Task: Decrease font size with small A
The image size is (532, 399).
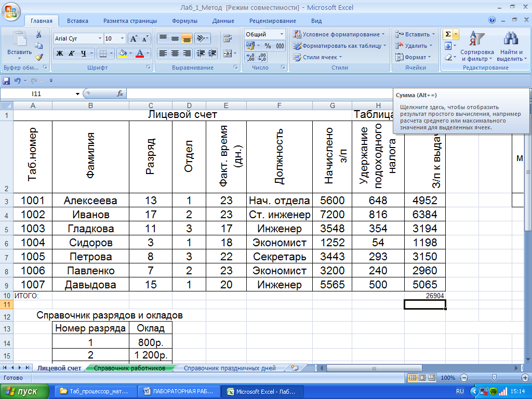Action: coord(145,38)
